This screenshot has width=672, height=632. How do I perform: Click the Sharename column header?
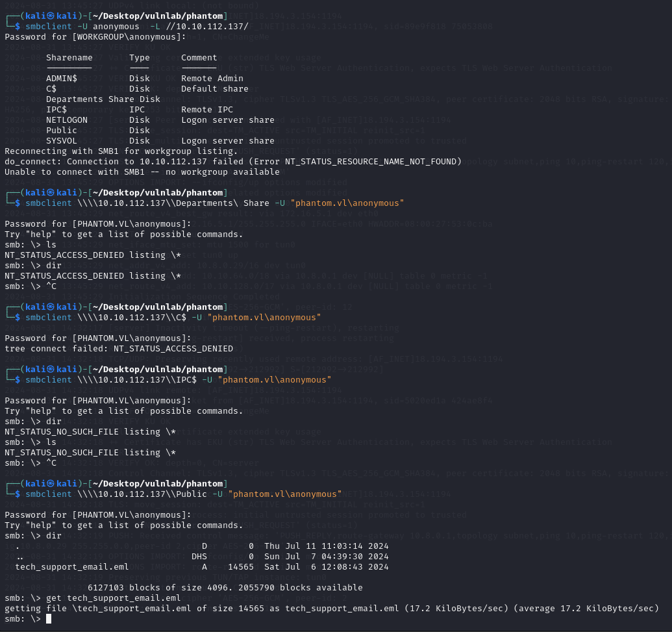tap(69, 58)
